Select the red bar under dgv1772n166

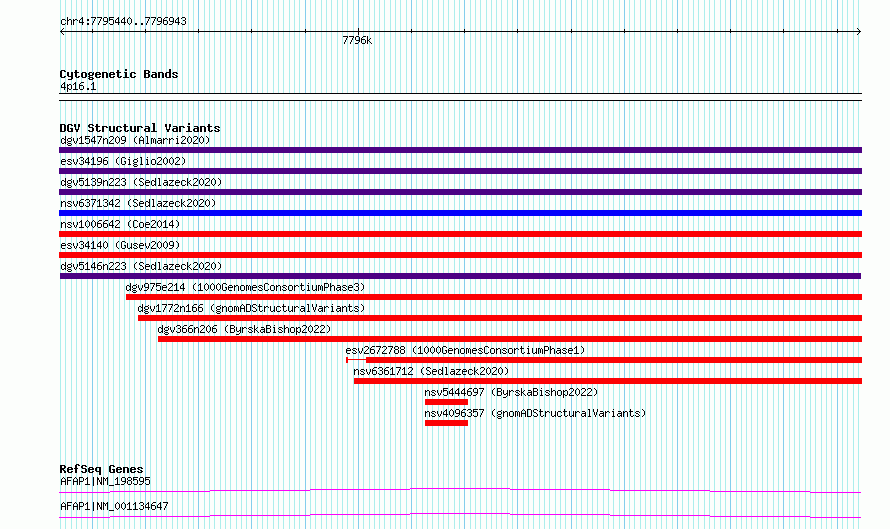(500, 318)
